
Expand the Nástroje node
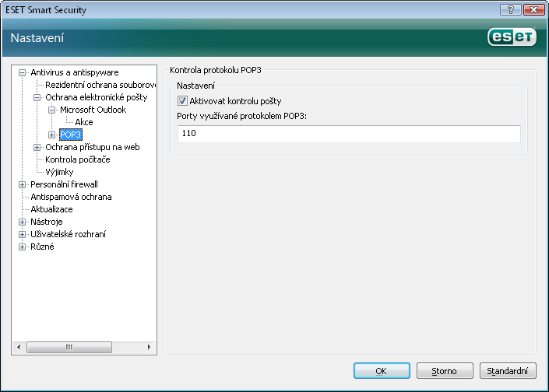point(22,222)
